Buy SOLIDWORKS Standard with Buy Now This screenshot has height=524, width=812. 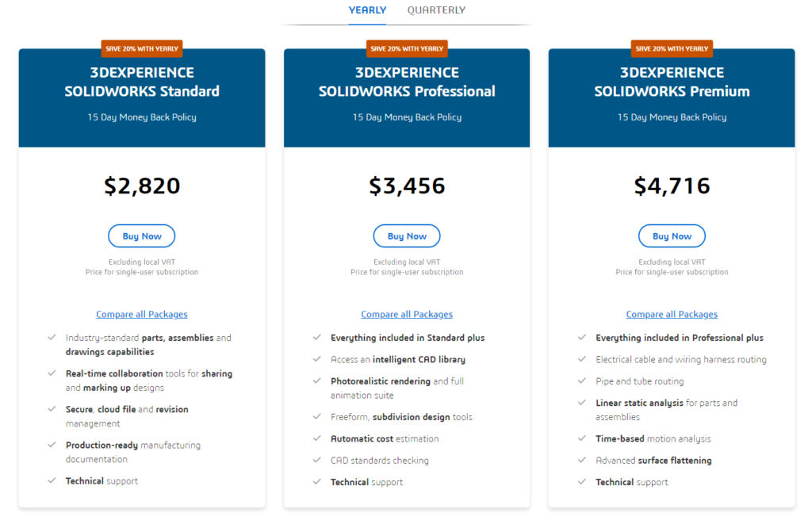click(141, 236)
